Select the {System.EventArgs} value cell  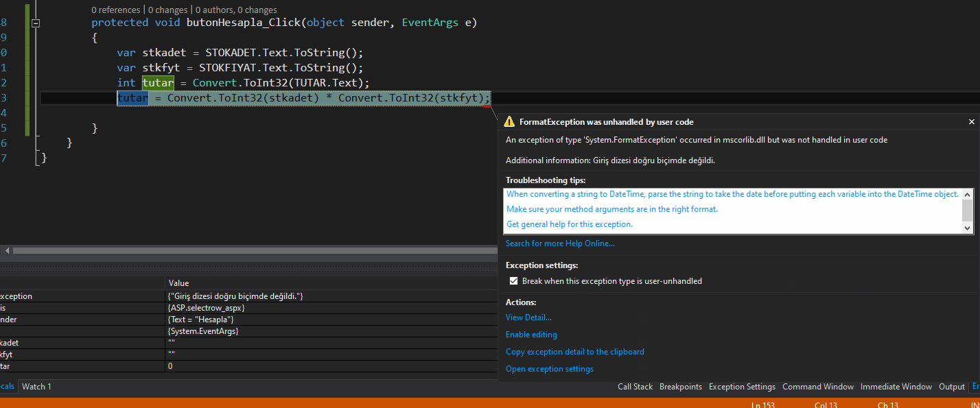point(331,331)
